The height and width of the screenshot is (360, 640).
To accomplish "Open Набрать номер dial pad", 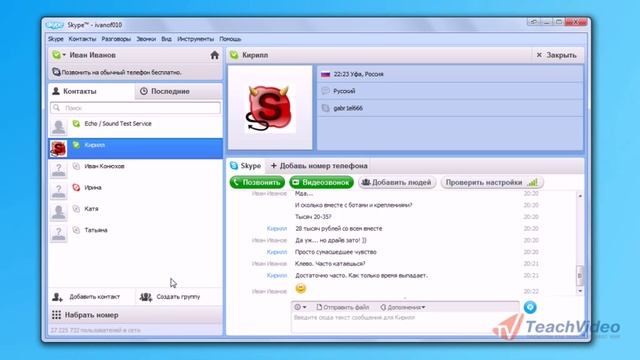I will pyautogui.click(x=136, y=315).
